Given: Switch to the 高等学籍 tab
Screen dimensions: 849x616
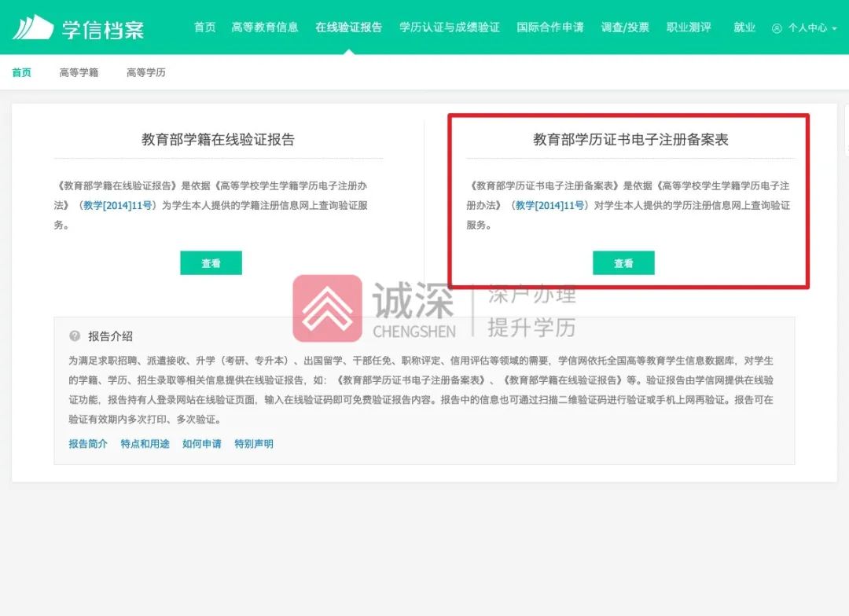Looking at the screenshot, I should coord(78,72).
